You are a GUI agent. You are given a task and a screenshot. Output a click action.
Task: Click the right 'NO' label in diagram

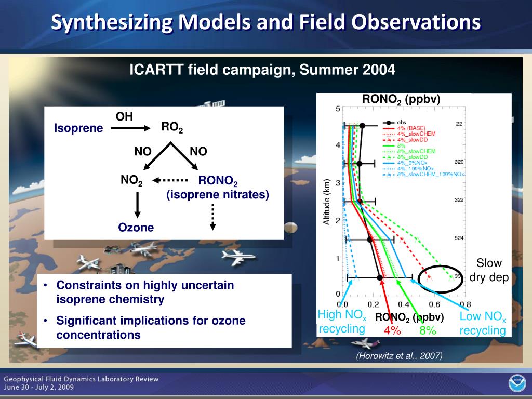[x=198, y=151]
